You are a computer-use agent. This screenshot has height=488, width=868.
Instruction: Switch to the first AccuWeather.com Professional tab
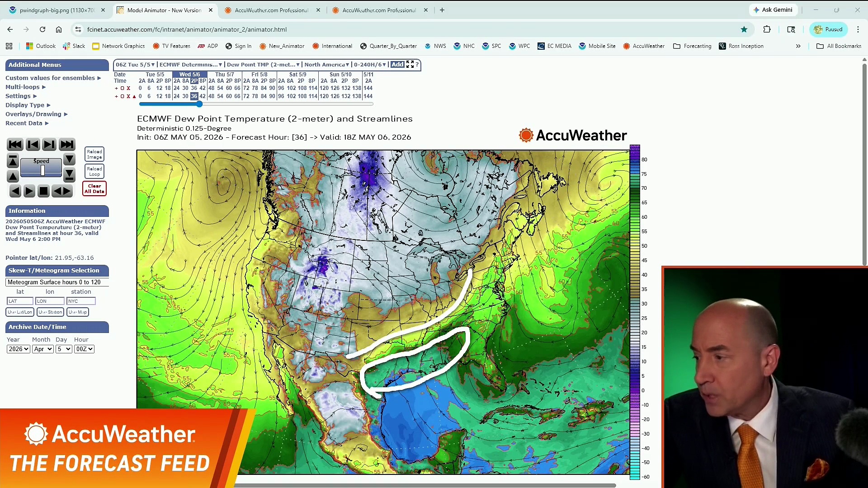tap(273, 10)
